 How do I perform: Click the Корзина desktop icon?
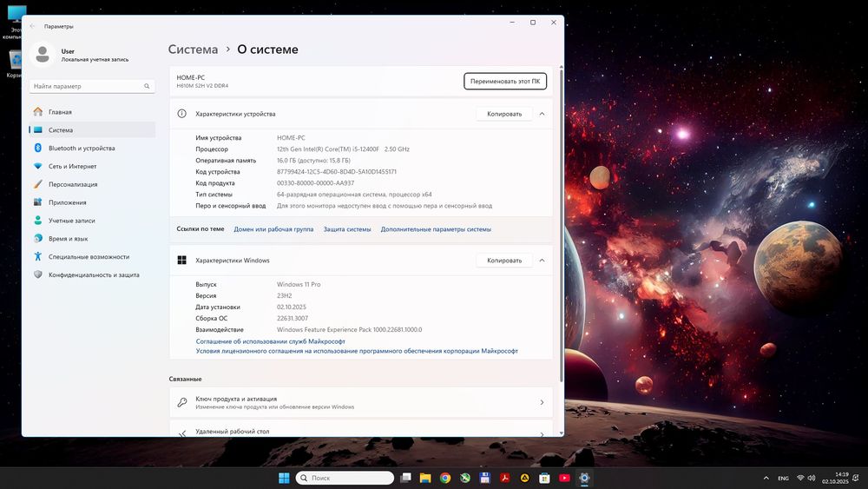click(13, 63)
